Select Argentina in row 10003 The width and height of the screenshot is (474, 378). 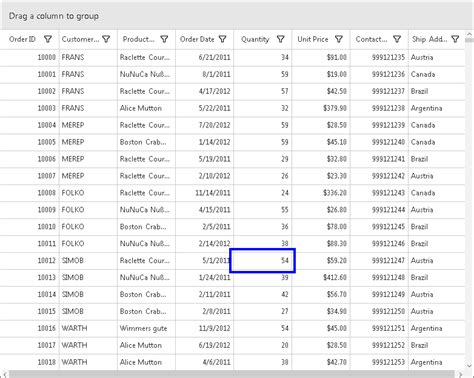coord(437,108)
